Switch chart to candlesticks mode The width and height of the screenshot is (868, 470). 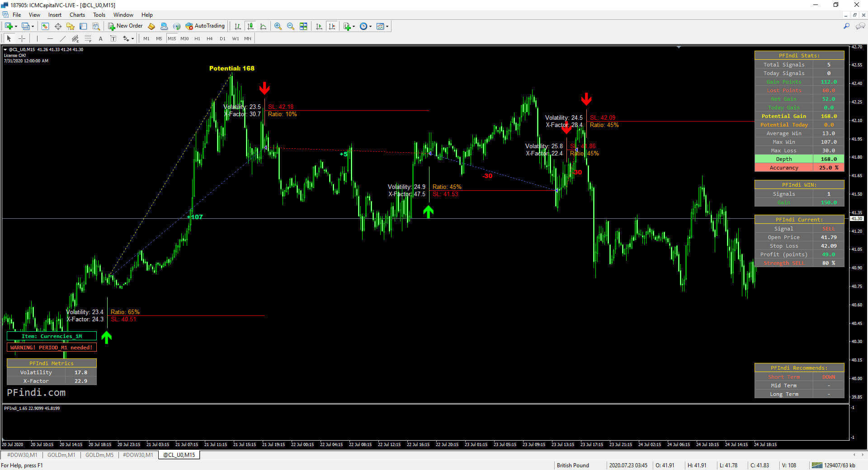[250, 26]
